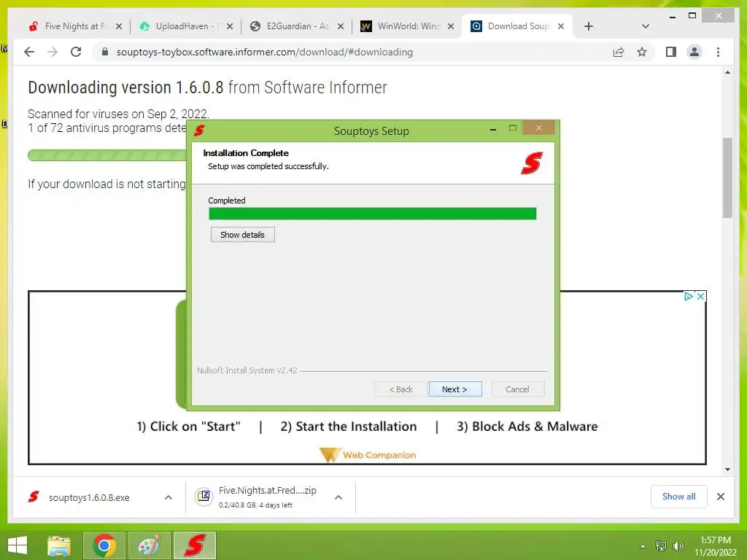Click the Web Companion logo in ad
747x560 pixels.
(368, 455)
